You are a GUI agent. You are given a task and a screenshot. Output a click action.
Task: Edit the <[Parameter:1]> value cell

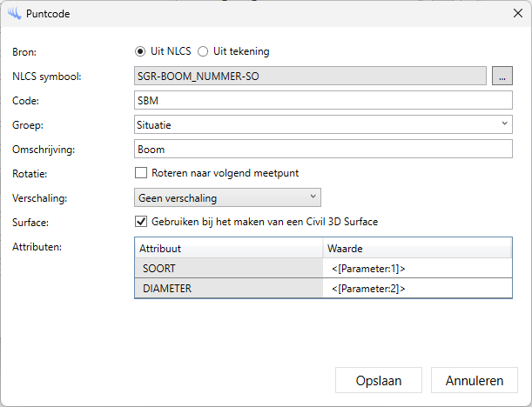pyautogui.click(x=417, y=269)
